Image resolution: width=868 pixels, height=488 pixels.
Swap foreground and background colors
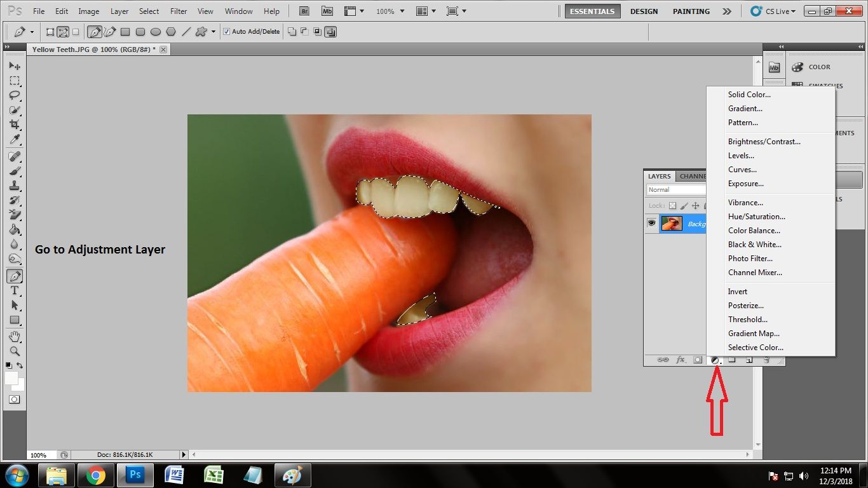pyautogui.click(x=20, y=366)
